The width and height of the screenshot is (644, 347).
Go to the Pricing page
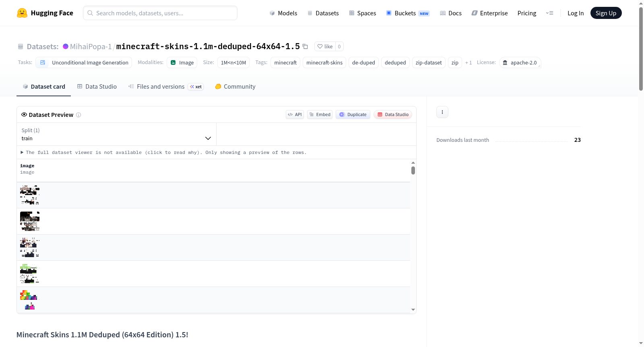click(527, 13)
